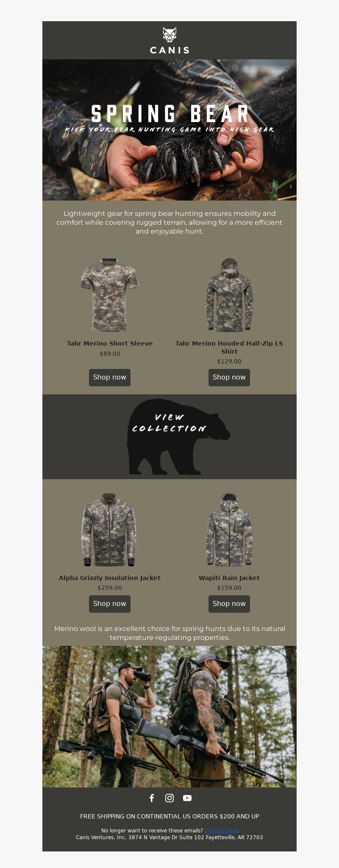
Task: Click the Unsubscribe link
Action: [x=220, y=831]
